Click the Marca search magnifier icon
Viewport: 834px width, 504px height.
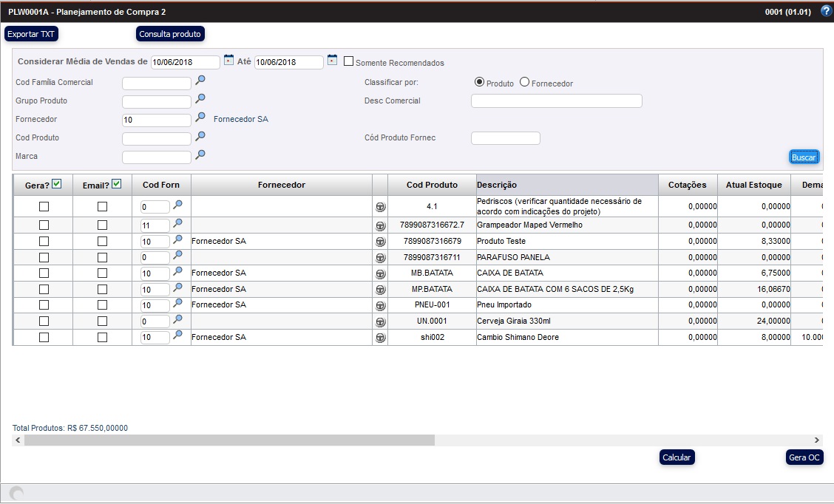coord(200,155)
